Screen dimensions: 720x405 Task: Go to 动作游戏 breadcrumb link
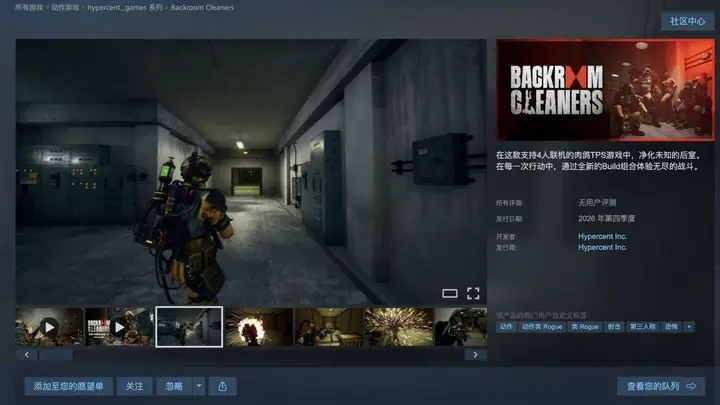[65, 7]
